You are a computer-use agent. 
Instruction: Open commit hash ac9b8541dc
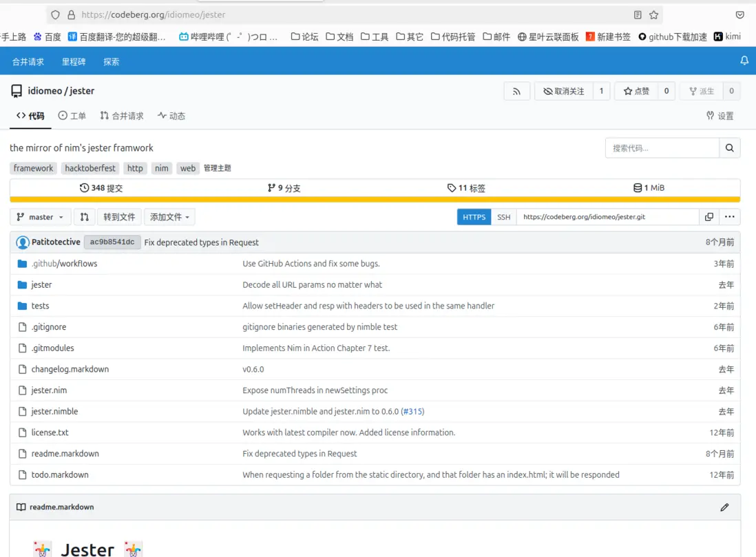click(112, 242)
